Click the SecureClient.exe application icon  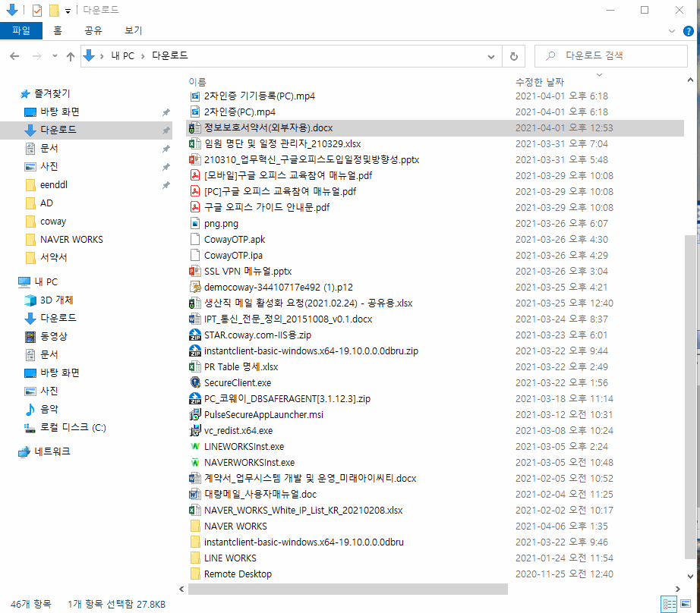click(x=194, y=383)
